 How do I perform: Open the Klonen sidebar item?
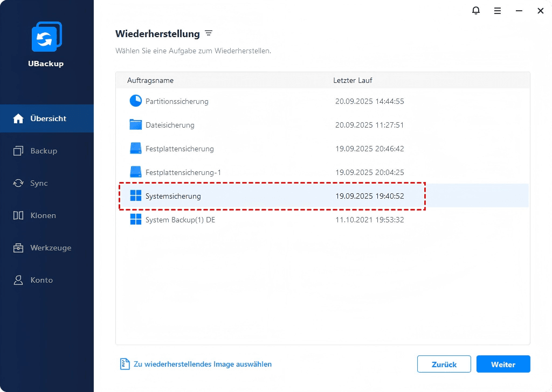(43, 215)
